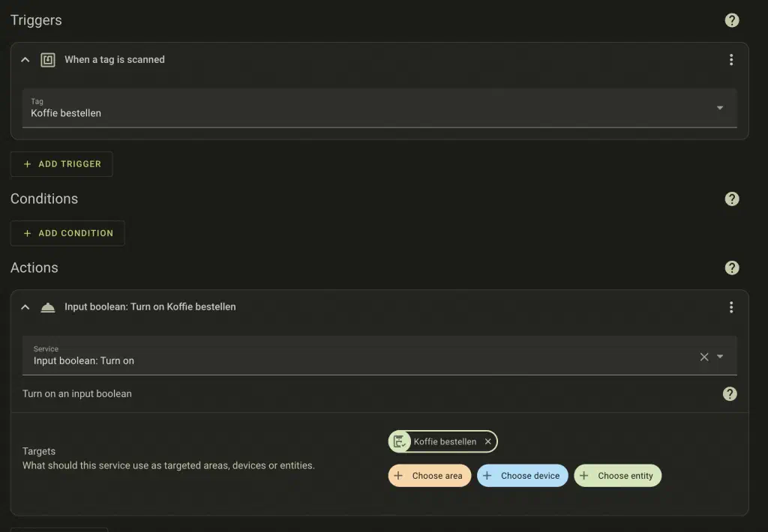Collapse the Input boolean action card
Screen dimensions: 768x532
coord(25,307)
